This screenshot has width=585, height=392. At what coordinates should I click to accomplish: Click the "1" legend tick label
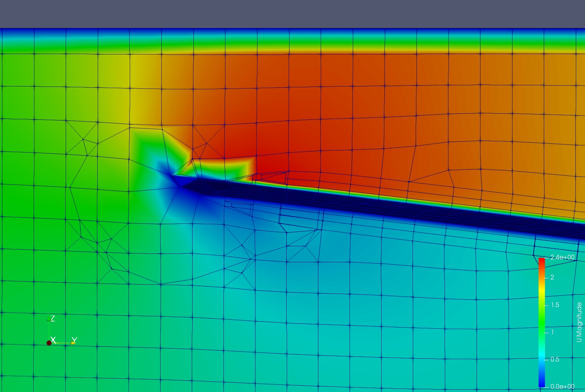tap(552, 332)
